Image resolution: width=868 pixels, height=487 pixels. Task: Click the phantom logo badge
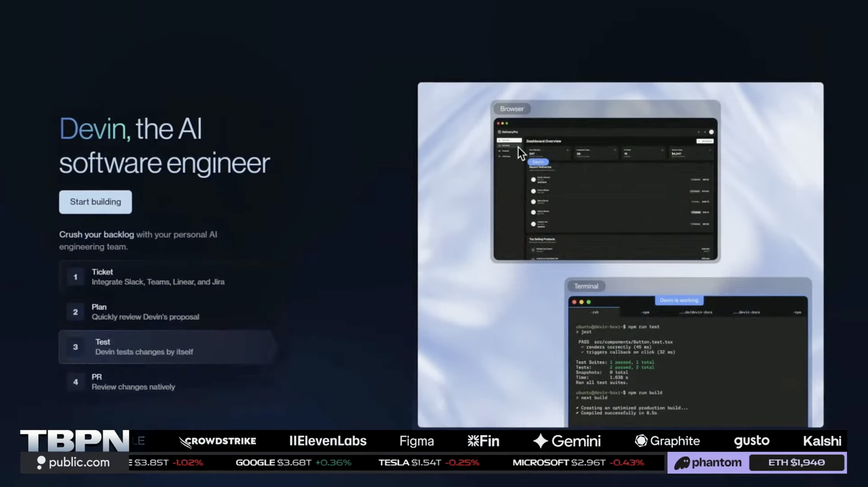tap(708, 463)
